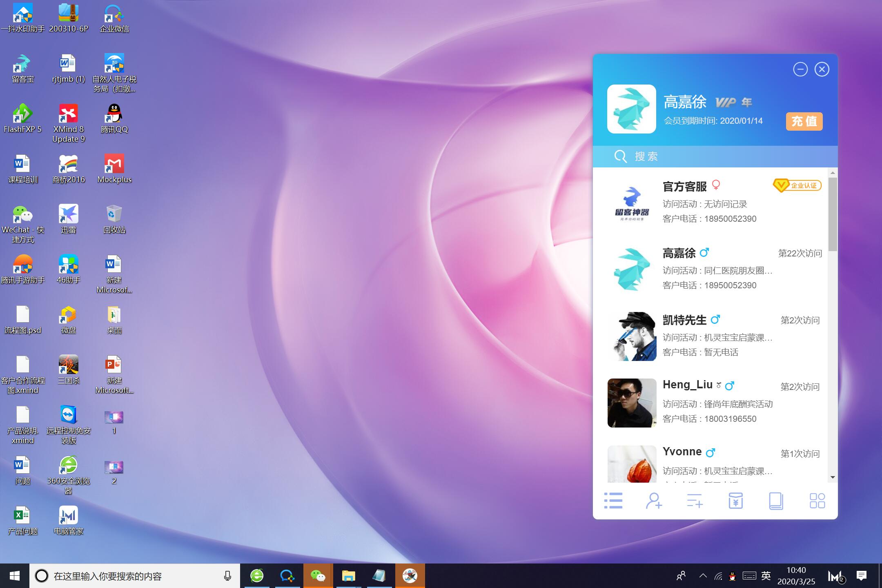Close the 留客宝 panel
Screen dimensions: 882x588
[822, 69]
